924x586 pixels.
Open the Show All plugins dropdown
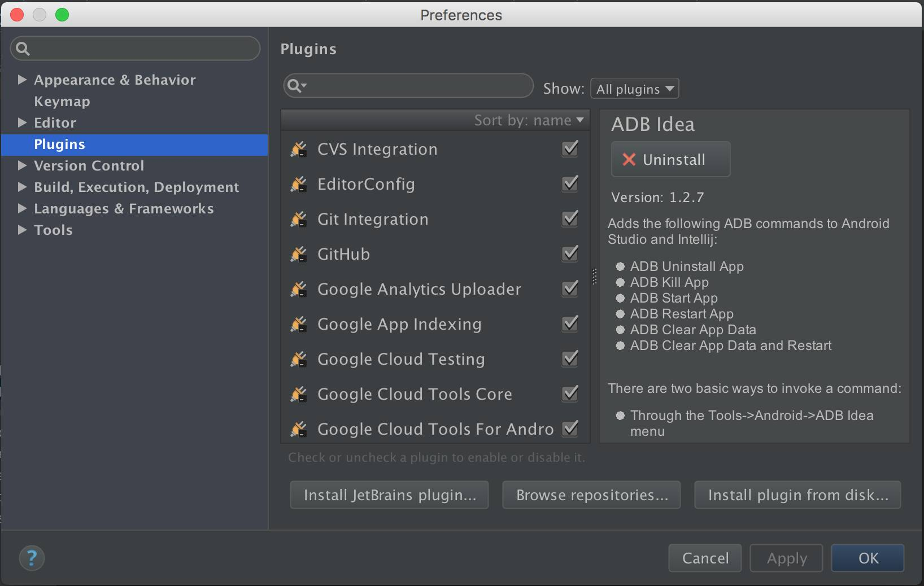click(634, 89)
